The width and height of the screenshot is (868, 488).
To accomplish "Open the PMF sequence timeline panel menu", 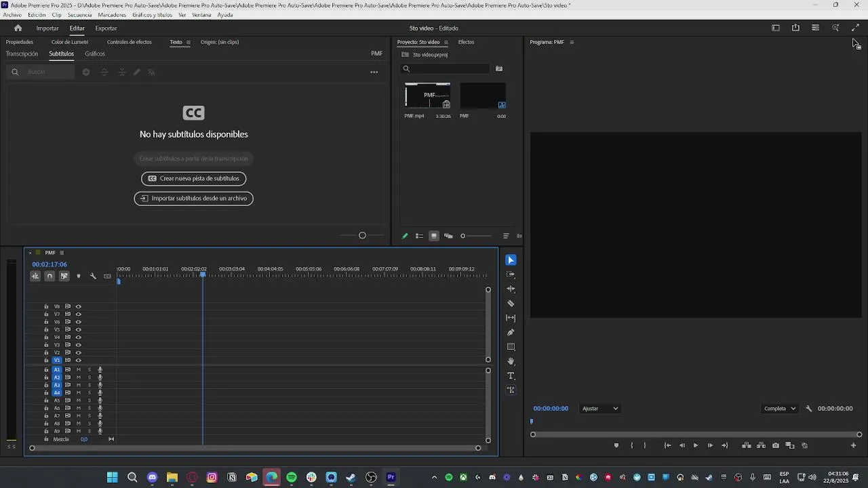I will 61,253.
